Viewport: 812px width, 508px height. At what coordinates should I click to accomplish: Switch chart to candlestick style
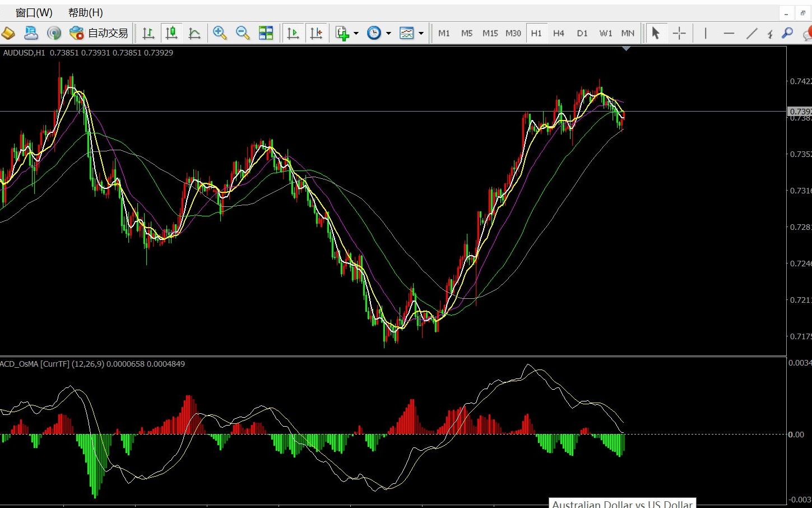click(x=171, y=33)
